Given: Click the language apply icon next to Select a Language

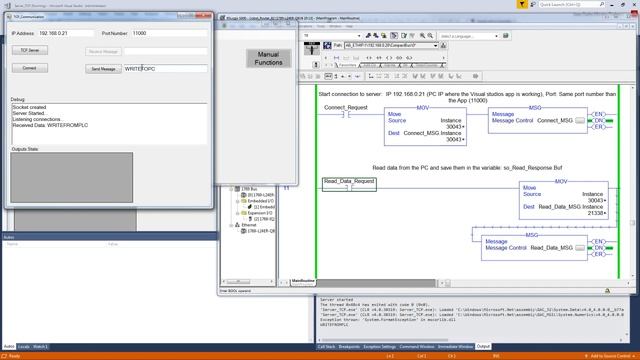Looking at the screenshot, I should 506,36.
